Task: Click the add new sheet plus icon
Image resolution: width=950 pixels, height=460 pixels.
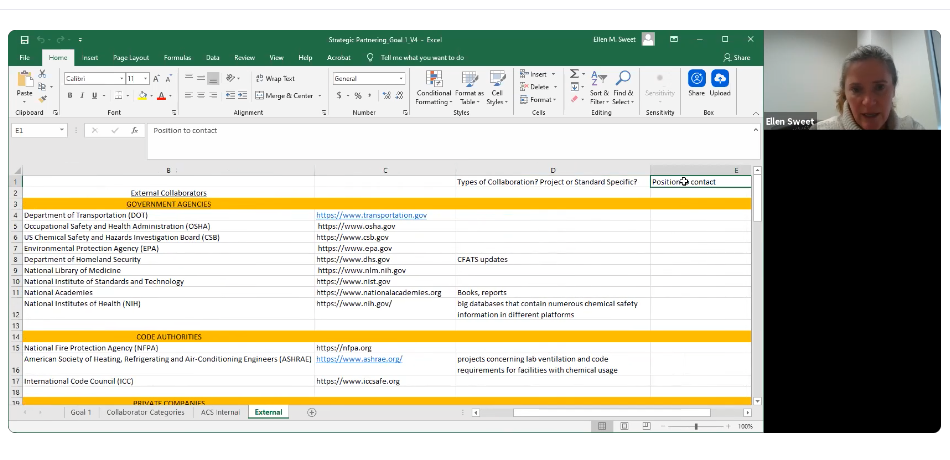Action: click(311, 412)
